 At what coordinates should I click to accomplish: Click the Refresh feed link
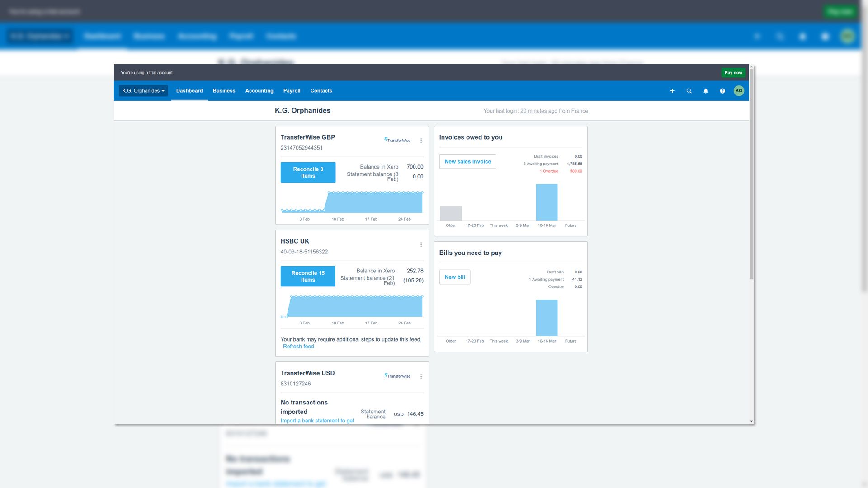[298, 347]
